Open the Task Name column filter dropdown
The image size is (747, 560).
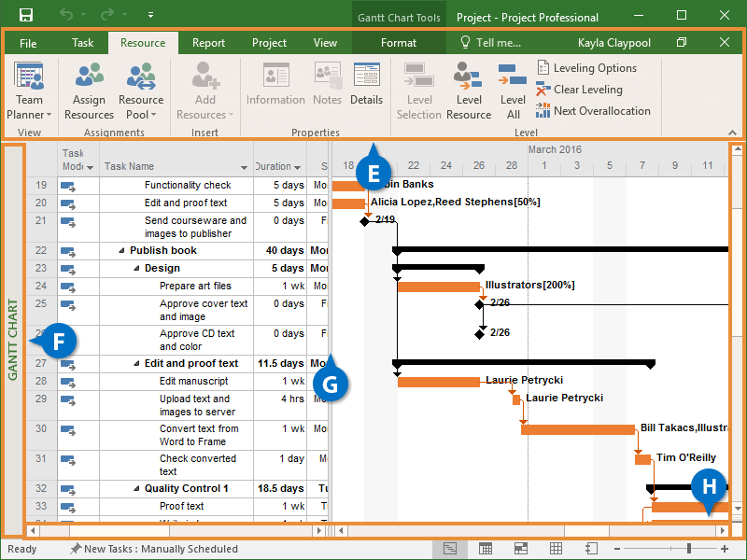pos(244,168)
